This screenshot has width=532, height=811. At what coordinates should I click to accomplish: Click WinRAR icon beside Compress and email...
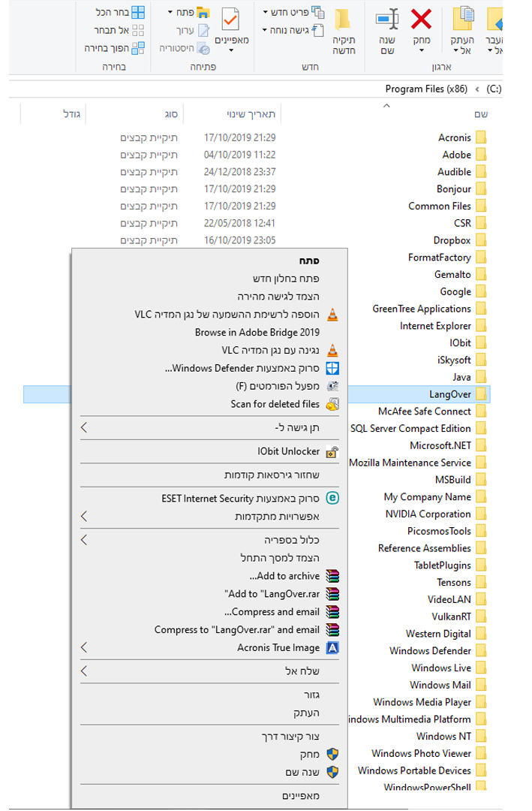pyautogui.click(x=332, y=612)
